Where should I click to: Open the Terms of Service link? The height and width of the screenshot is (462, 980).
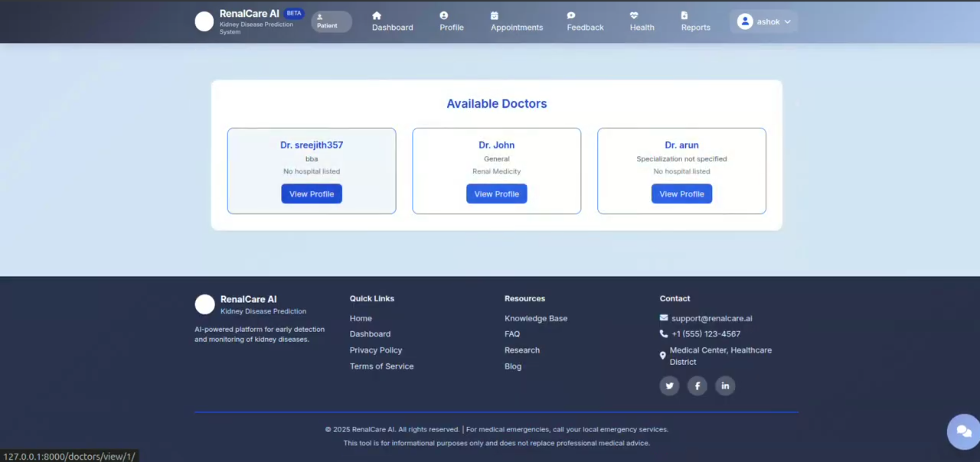click(382, 366)
